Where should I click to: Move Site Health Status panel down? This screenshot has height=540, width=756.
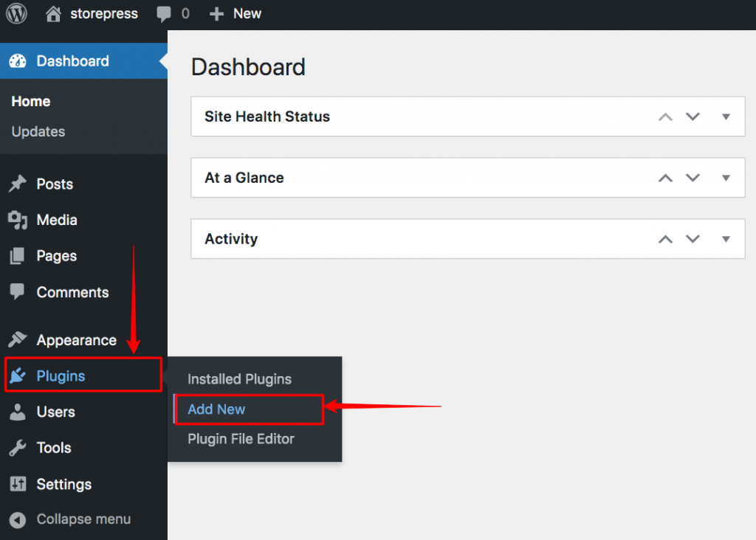click(693, 117)
